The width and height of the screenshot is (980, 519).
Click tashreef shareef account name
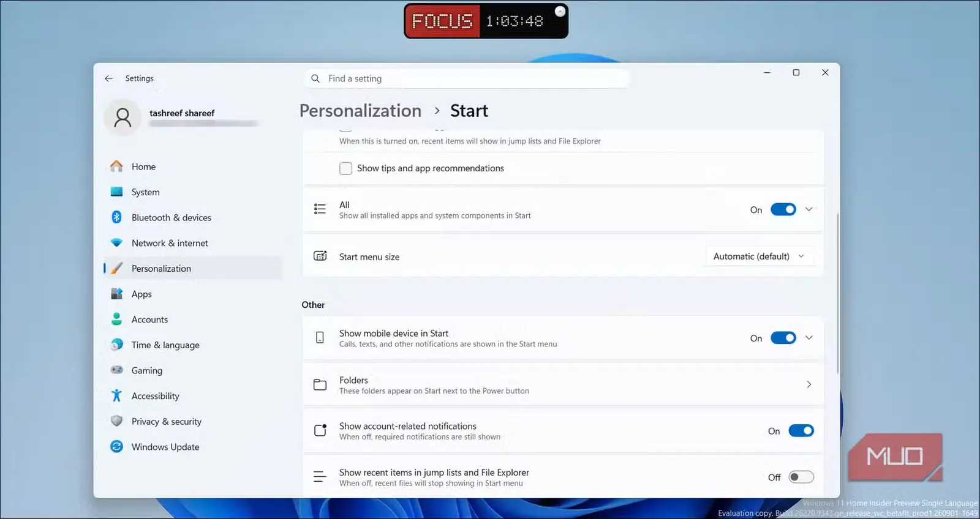[182, 113]
